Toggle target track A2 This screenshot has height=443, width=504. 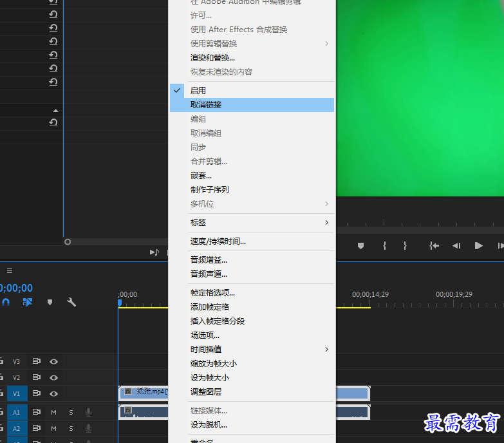[17, 428]
